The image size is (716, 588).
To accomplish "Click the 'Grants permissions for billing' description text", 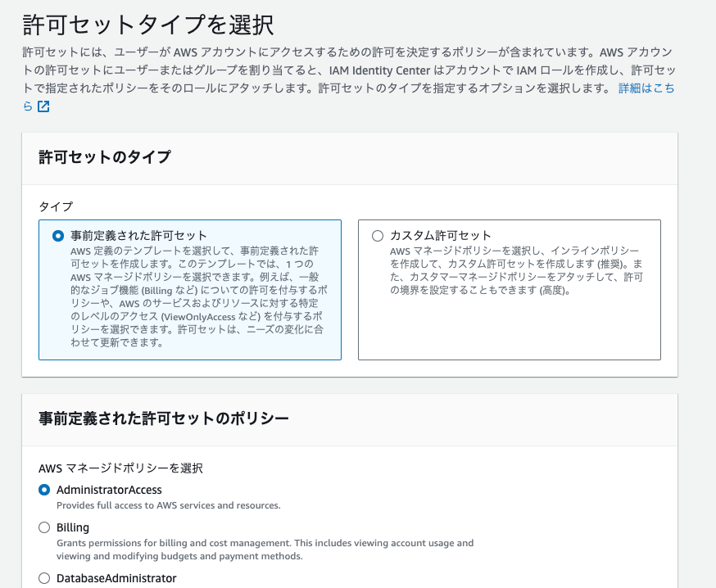I will tap(265, 550).
